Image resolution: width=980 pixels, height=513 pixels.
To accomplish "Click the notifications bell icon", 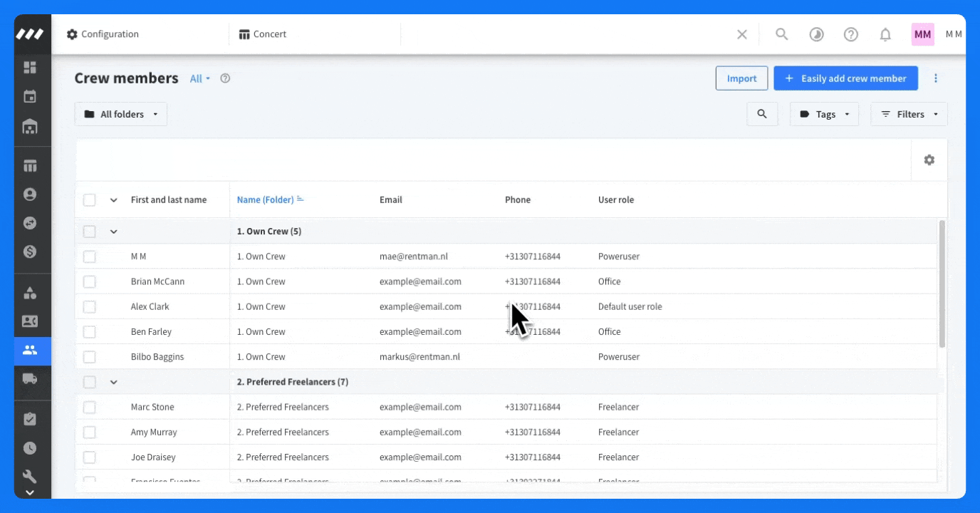I will (885, 34).
